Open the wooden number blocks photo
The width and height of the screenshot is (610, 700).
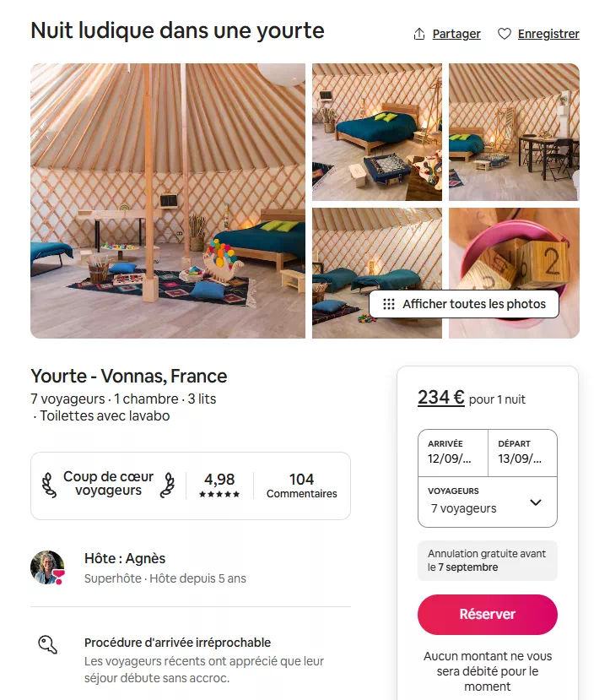[x=514, y=253]
